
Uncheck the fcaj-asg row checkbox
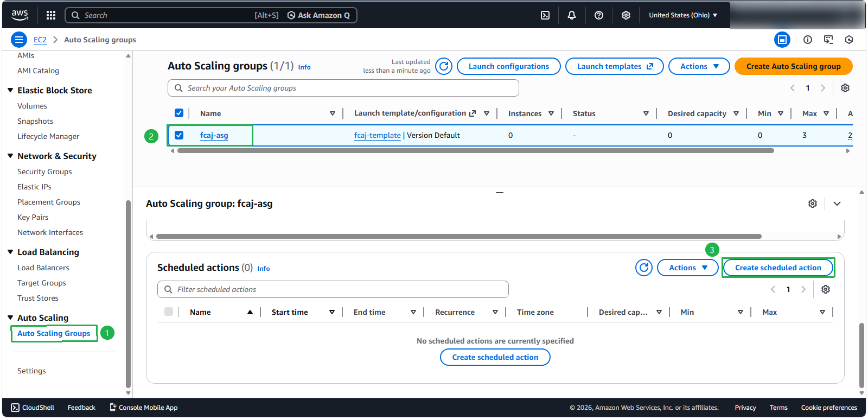click(x=179, y=135)
